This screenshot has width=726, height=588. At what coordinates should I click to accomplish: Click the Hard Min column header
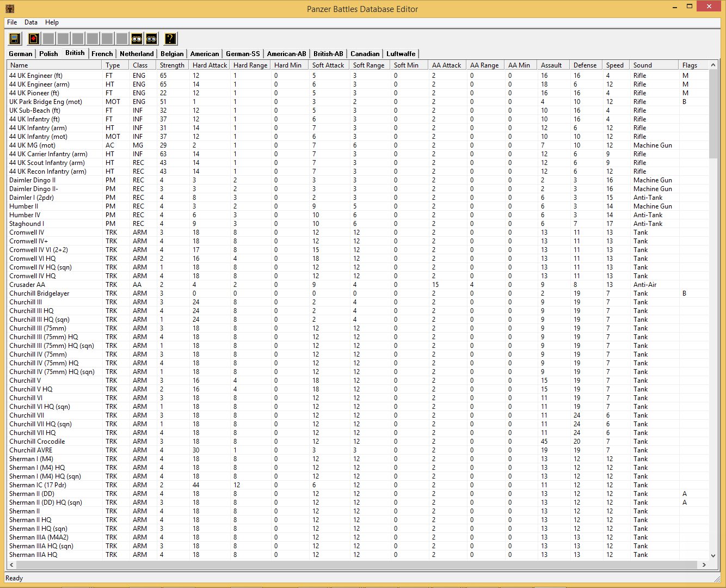290,65
